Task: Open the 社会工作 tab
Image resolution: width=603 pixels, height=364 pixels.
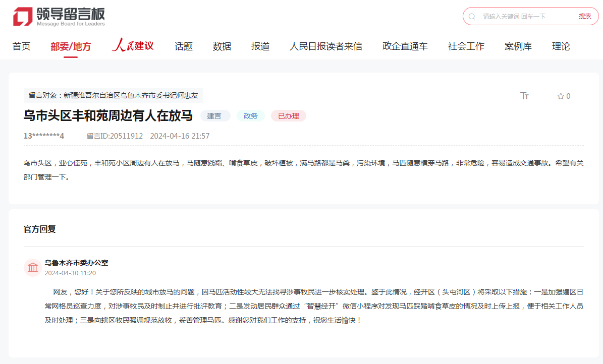Action: pos(466,46)
